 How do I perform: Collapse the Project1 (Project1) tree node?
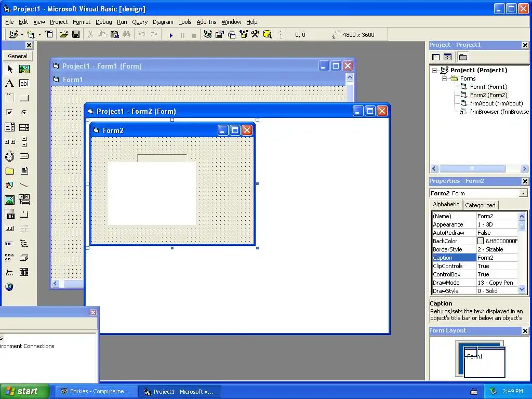coord(435,70)
